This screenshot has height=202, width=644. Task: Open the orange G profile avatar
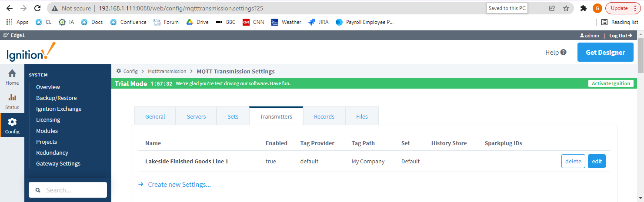[x=597, y=8]
